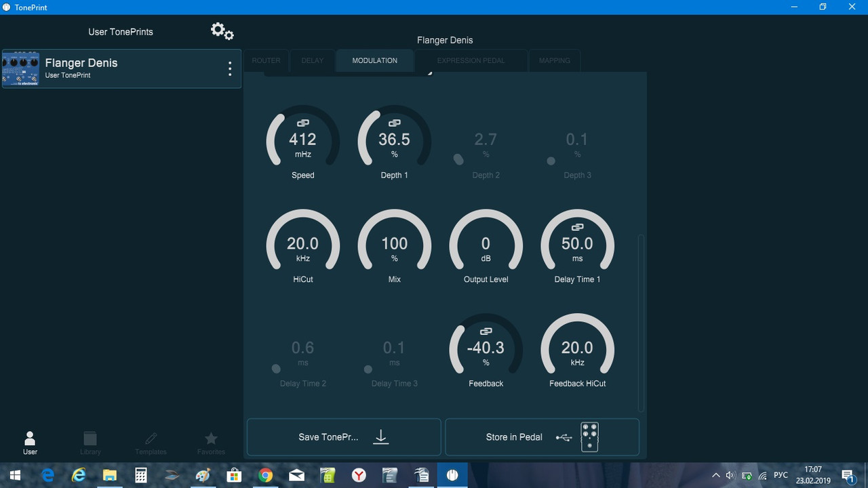Image resolution: width=868 pixels, height=488 pixels.
Task: Click the Mix 100% knob
Action: pyautogui.click(x=394, y=240)
